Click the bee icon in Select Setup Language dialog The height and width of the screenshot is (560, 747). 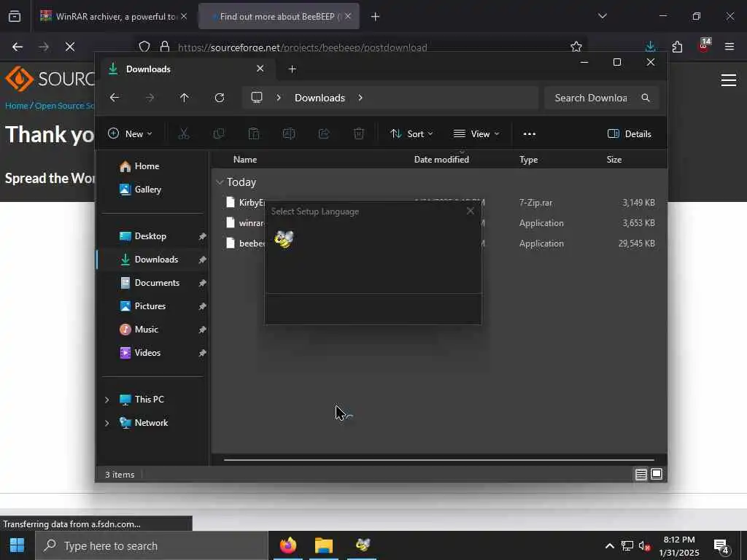coord(284,238)
